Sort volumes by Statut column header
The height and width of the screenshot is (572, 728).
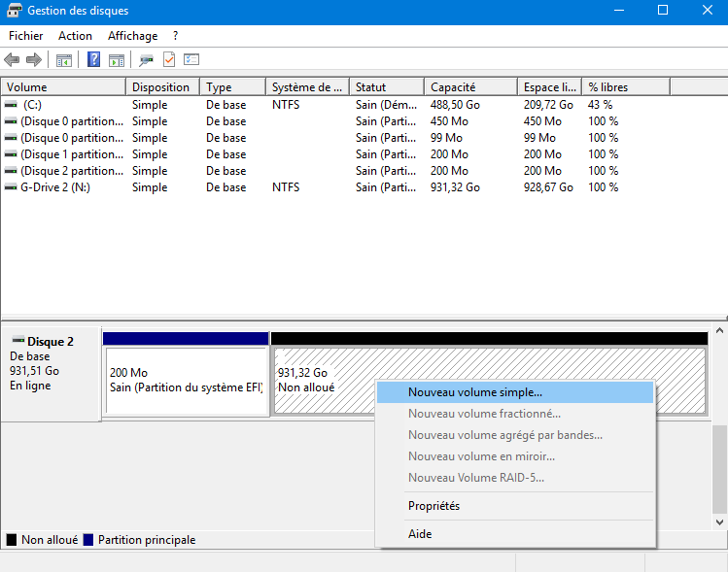tap(385, 87)
